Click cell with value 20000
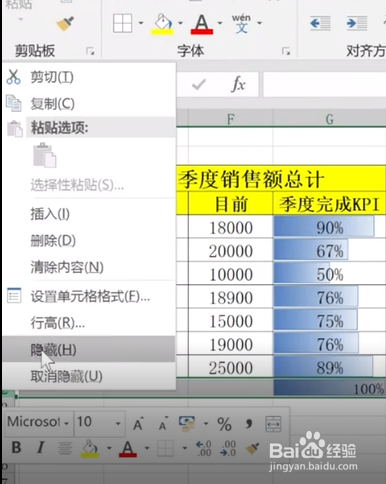 tap(230, 251)
